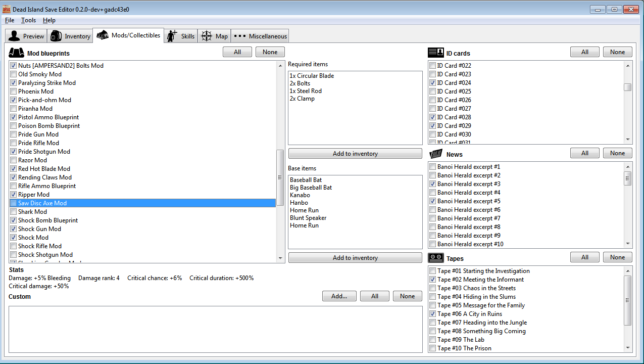The image size is (644, 364).
Task: Toggle ID Card #024 checkbox
Action: pos(433,83)
